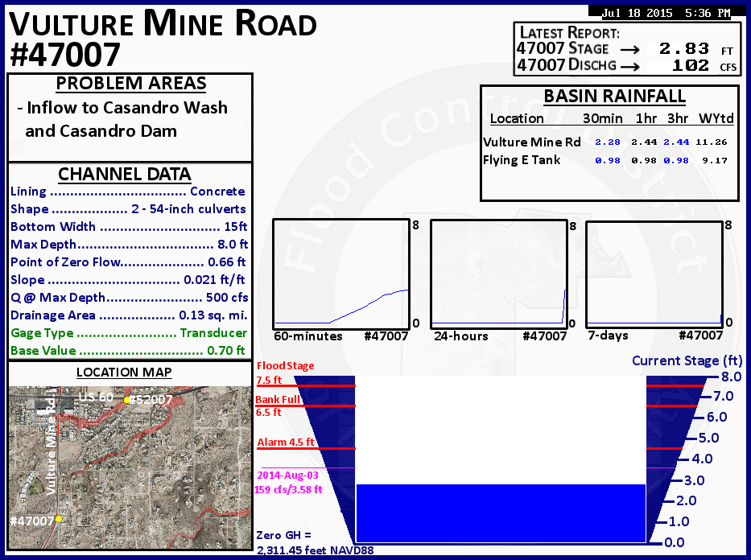
Task: Click the Location column header
Action: (x=517, y=118)
